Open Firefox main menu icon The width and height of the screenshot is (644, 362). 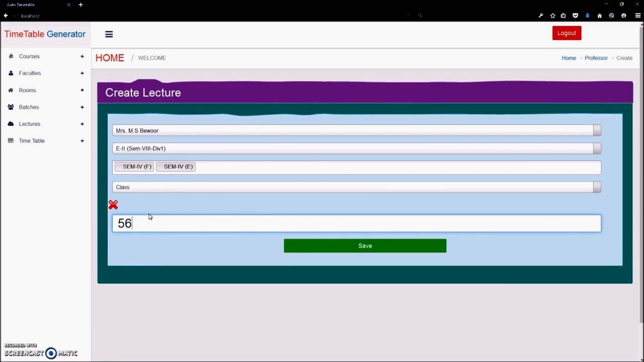tap(637, 16)
